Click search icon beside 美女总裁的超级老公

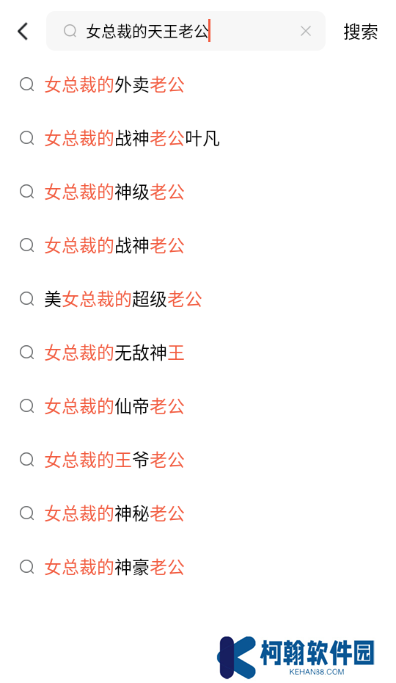pos(27,299)
